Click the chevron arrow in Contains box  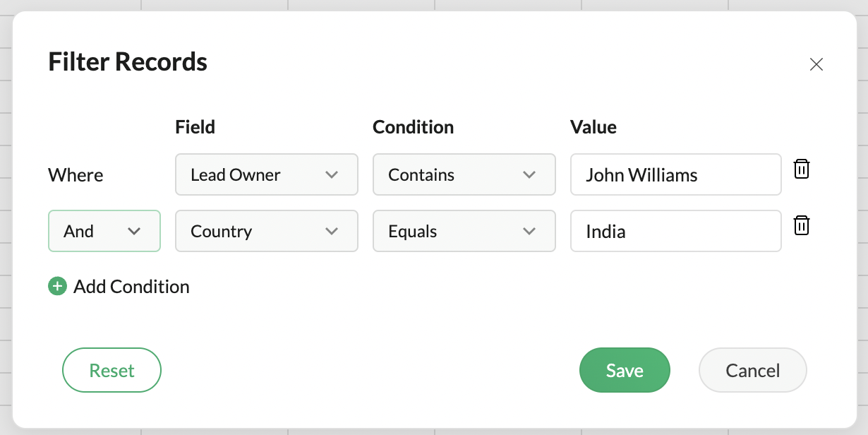tap(529, 175)
